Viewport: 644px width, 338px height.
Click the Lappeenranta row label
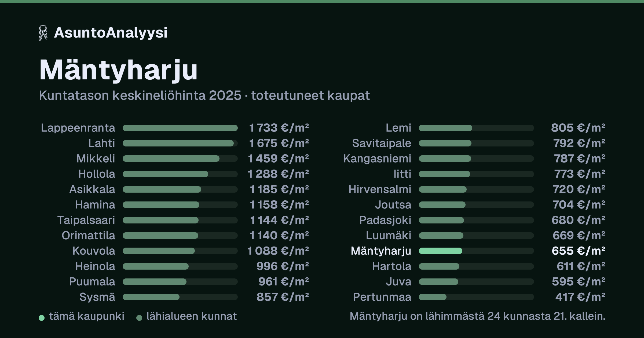(x=78, y=128)
